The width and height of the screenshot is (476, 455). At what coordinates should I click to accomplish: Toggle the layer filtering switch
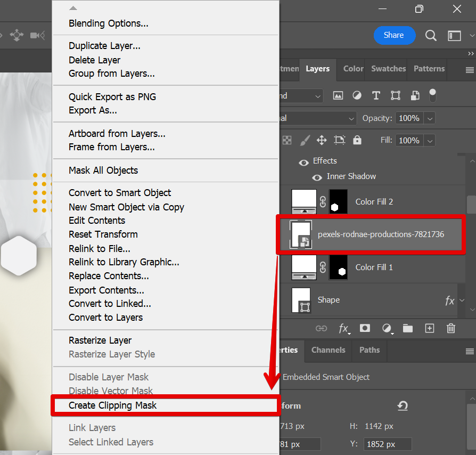pyautogui.click(x=432, y=96)
